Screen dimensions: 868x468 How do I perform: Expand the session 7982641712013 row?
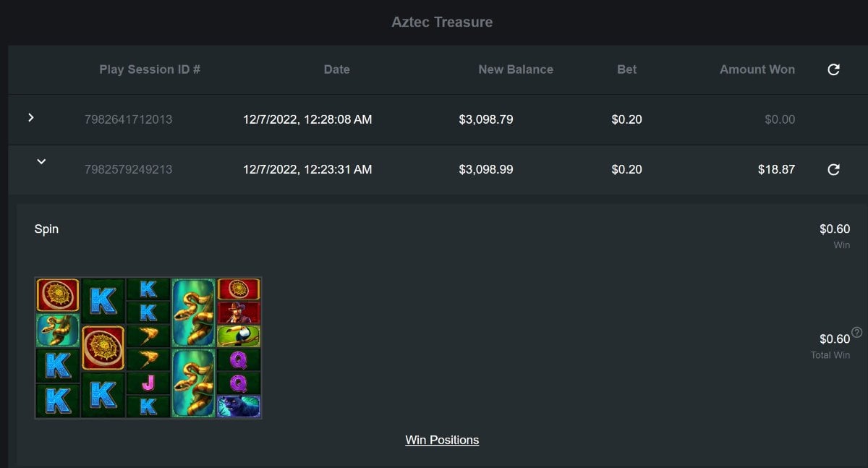(30, 117)
